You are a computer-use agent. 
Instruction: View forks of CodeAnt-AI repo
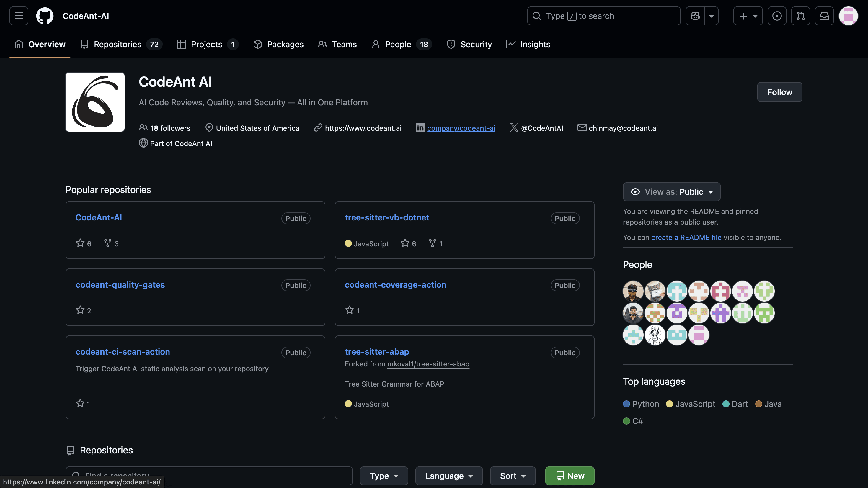pos(111,243)
